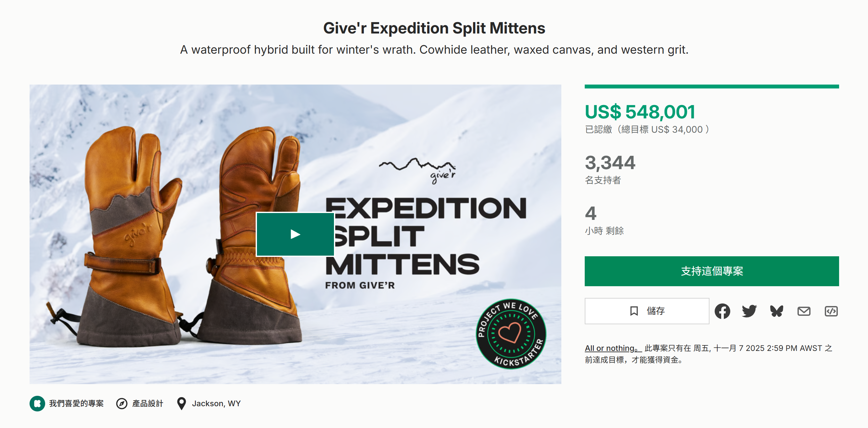Image resolution: width=868 pixels, height=428 pixels.
Task: Click the Project We Love badge on video
Action: 511,334
